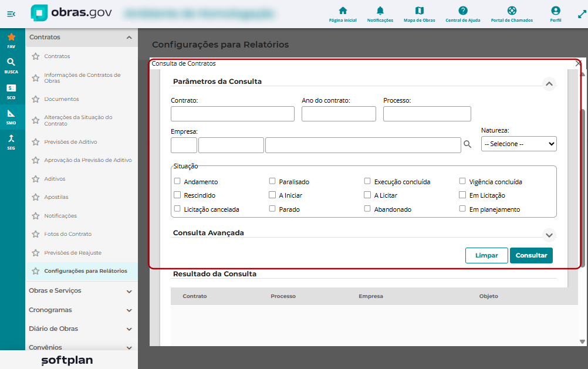This screenshot has width=588, height=369.
Task: Toggle fullscreen with the expand arrows icon
Action: tap(582, 14)
